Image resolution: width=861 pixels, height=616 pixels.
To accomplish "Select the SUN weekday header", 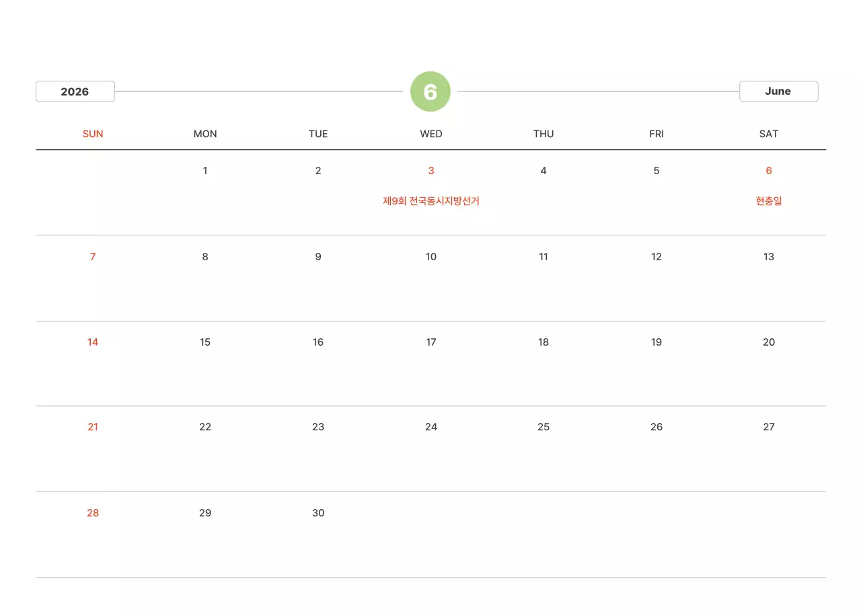I will click(x=93, y=134).
